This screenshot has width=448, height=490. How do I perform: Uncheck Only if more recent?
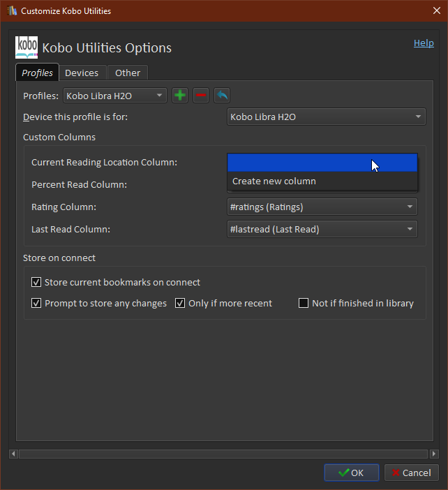click(x=180, y=304)
